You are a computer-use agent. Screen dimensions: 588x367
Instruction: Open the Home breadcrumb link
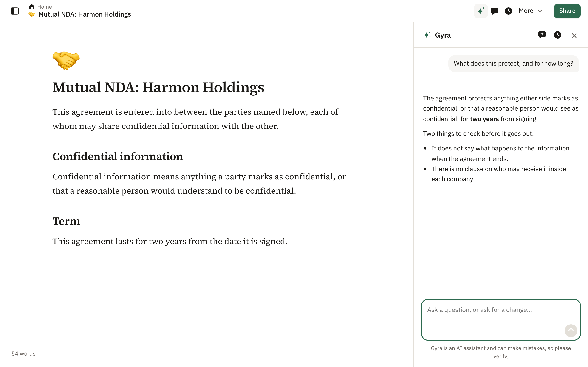click(45, 7)
